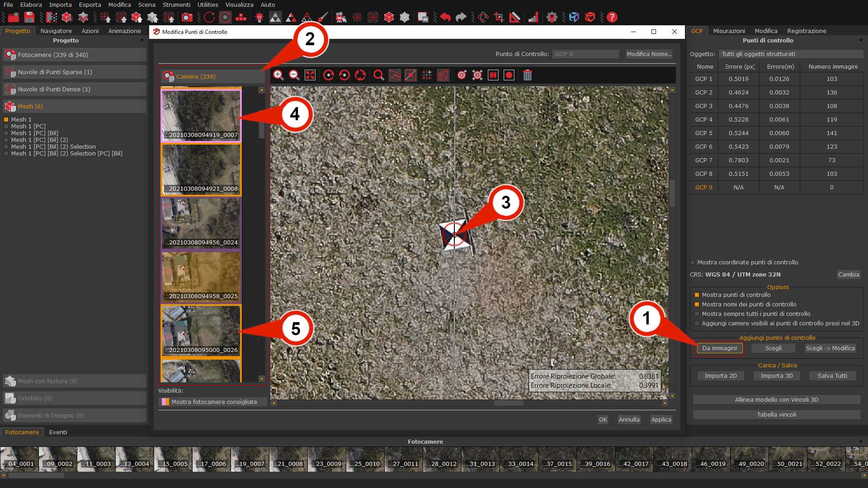Open settings with the gear wrench icon
Screen dimensions: 868x488
[x=552, y=17]
